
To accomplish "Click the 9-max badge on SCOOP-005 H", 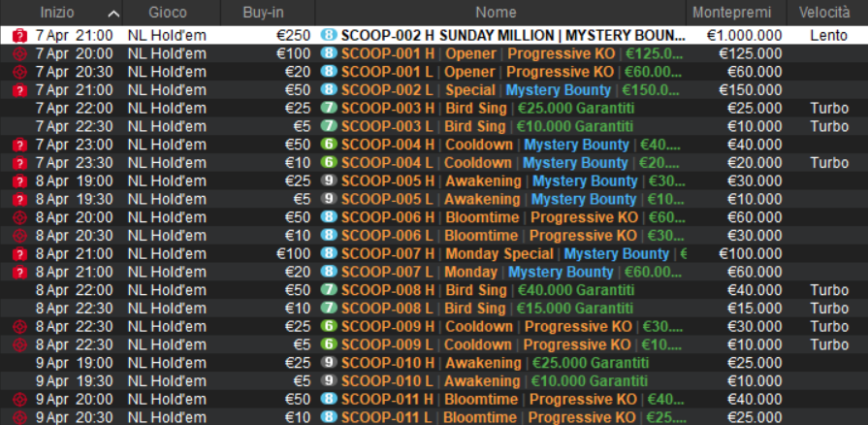I will tap(329, 181).
